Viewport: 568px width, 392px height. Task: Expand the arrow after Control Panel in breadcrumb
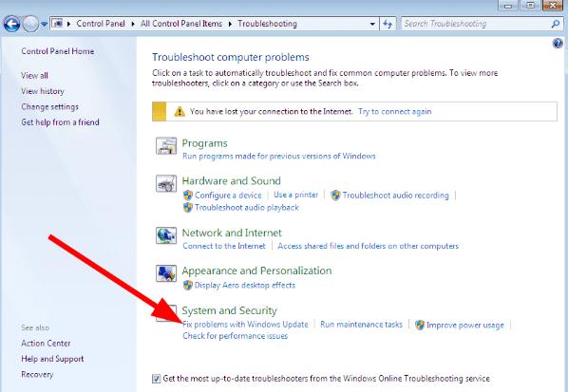pos(133,24)
